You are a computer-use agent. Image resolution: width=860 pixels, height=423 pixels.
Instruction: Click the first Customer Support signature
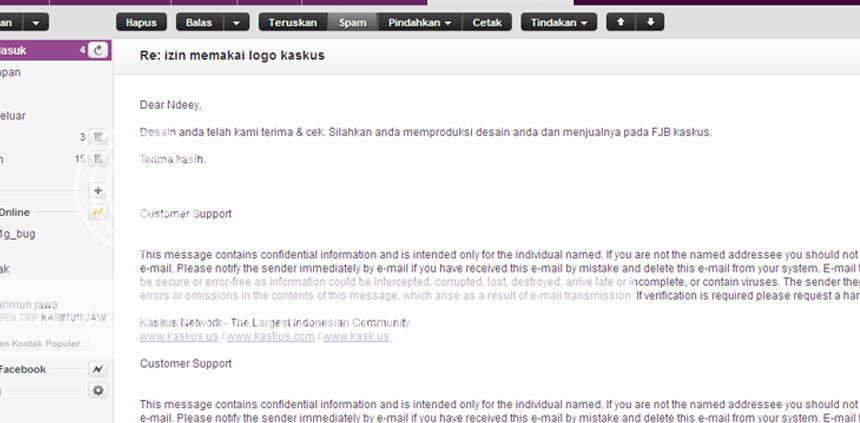click(186, 213)
